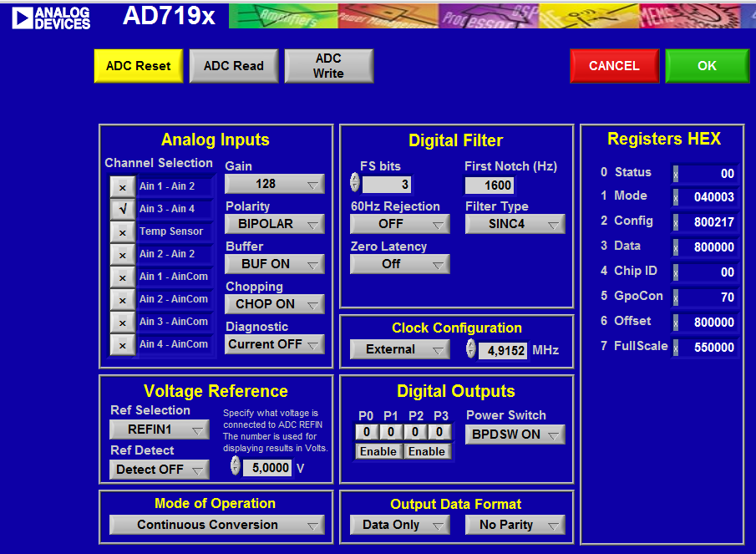Change the Clock Configuration External dropdown
The image size is (756, 554).
pos(399,349)
